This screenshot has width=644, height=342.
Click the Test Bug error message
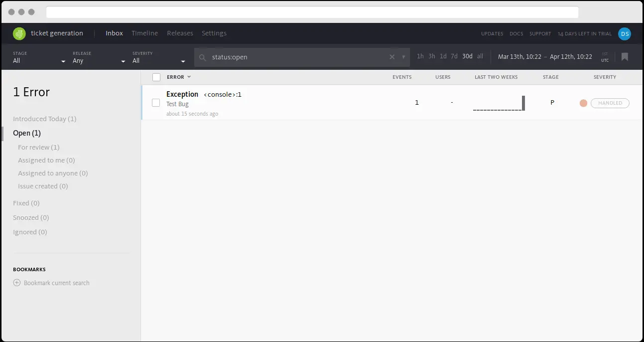177,104
